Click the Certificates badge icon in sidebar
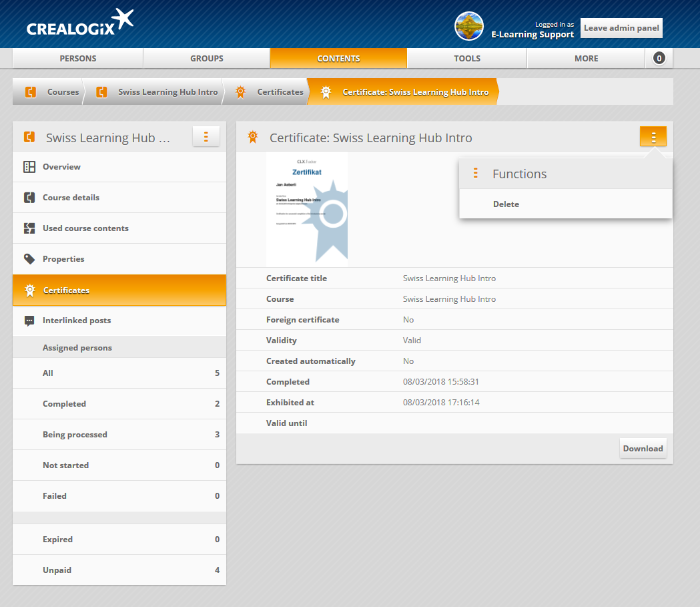Screen dimensions: 700x607 (30, 290)
